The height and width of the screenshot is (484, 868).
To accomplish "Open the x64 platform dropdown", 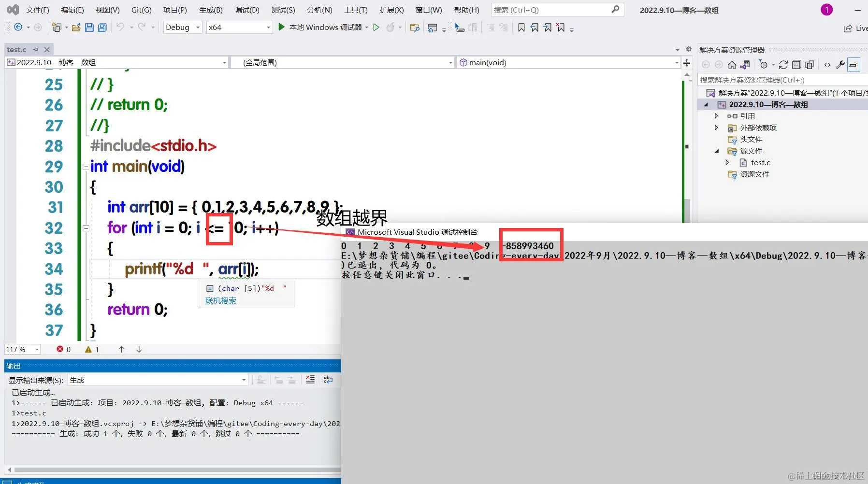I will (x=239, y=28).
